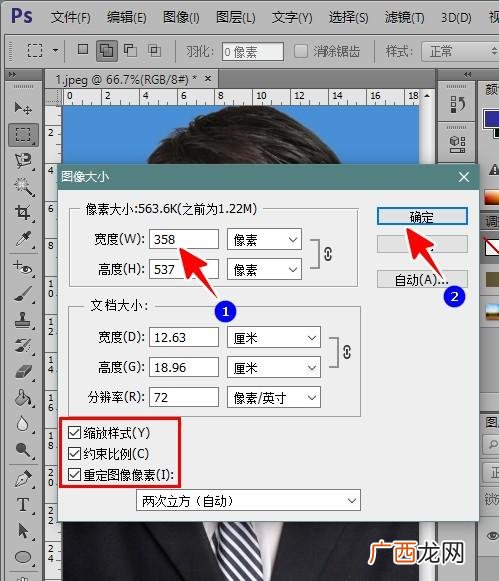Open the Filter menu (滤镜)

click(x=404, y=17)
